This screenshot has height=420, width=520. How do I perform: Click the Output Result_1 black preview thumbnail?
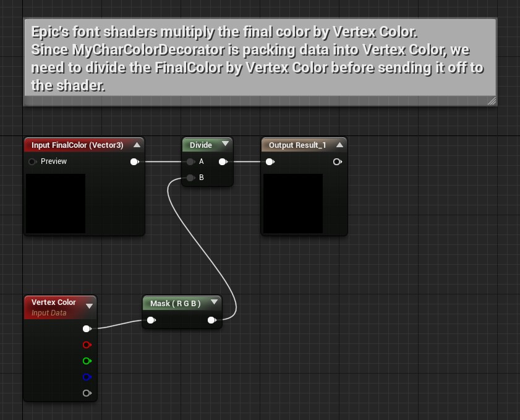(293, 204)
